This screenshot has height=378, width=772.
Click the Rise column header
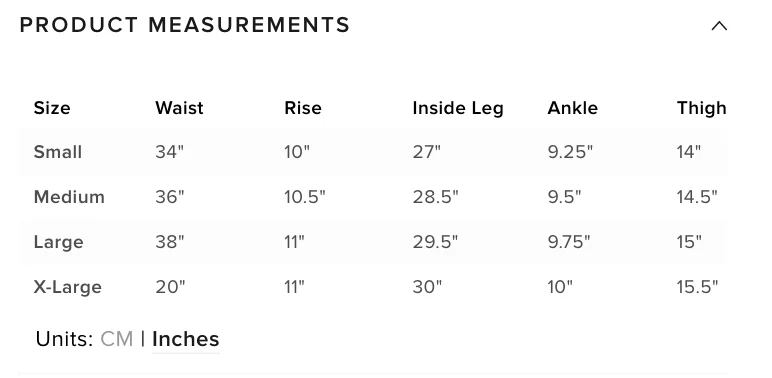point(303,108)
